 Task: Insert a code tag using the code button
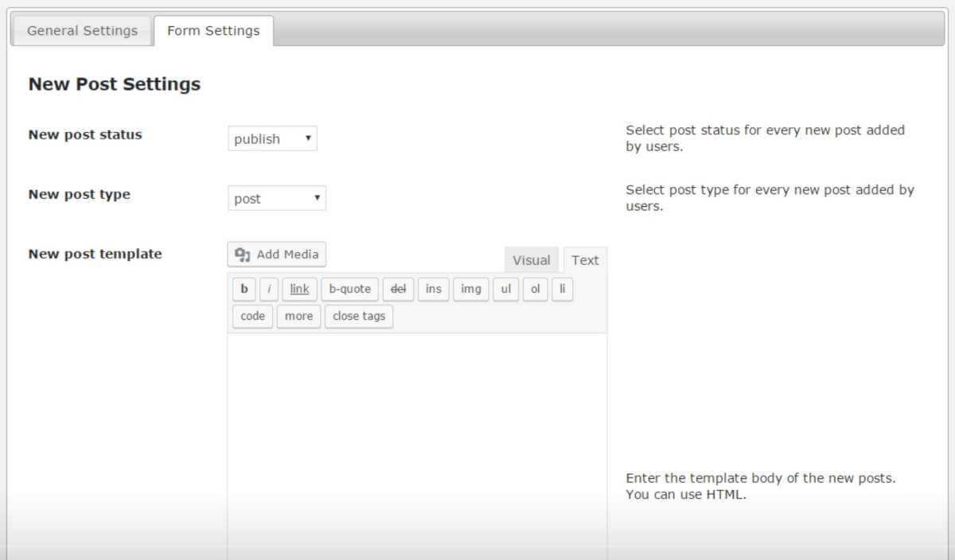tap(251, 316)
